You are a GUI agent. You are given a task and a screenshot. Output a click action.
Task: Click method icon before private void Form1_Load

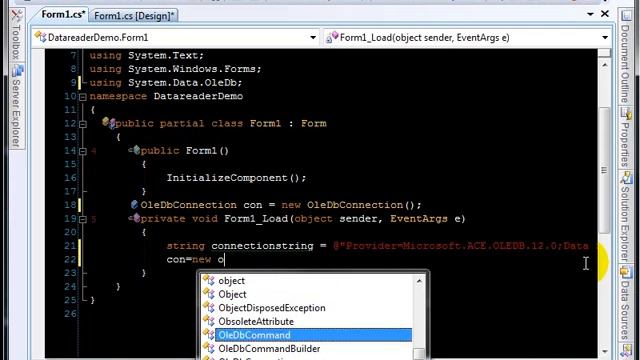134,218
